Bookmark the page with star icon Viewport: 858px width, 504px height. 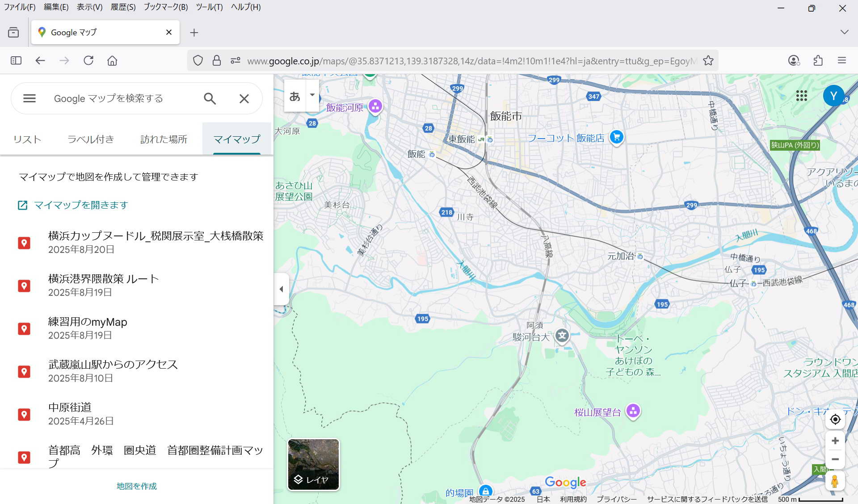708,61
